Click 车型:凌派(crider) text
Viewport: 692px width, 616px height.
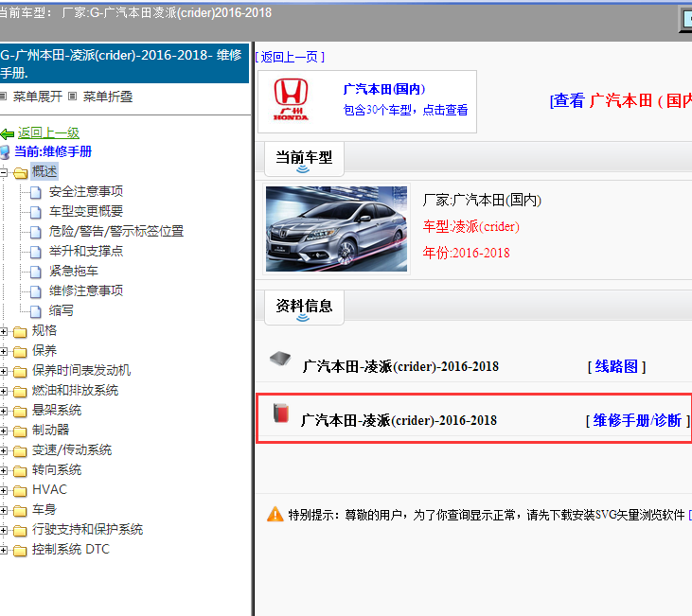tap(470, 227)
